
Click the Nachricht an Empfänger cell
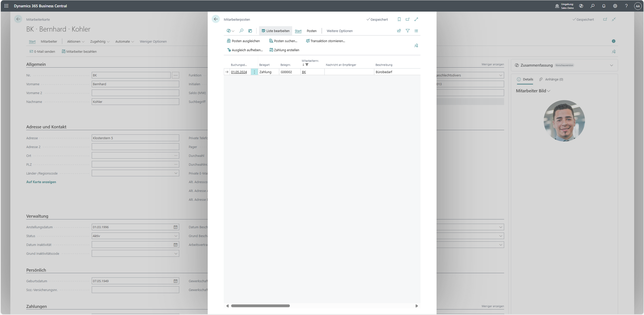[x=349, y=72]
